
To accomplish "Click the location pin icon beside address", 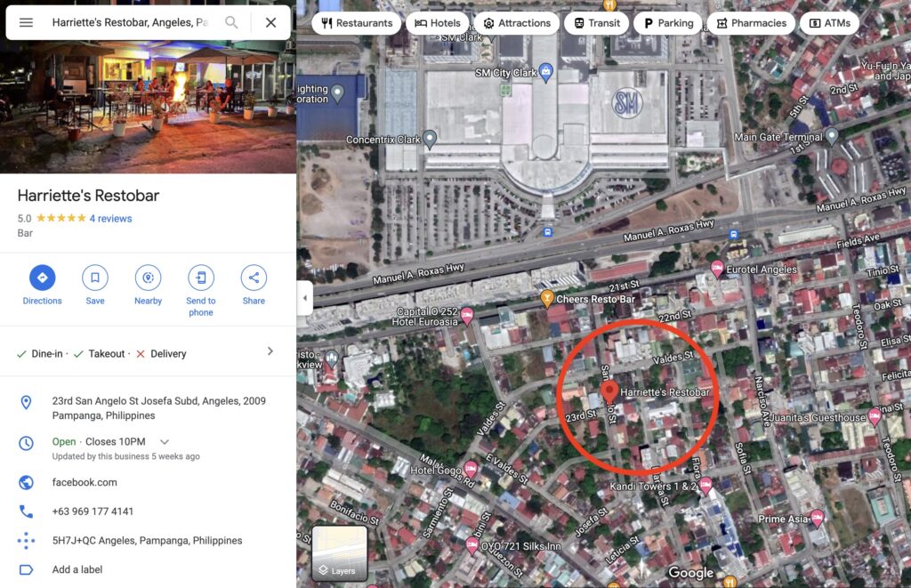I will pyautogui.click(x=26, y=402).
